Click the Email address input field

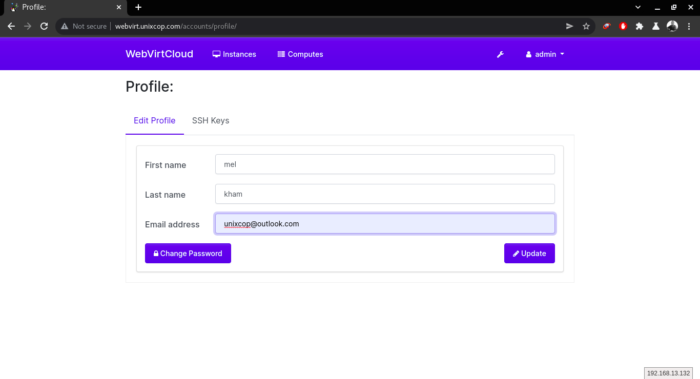point(385,224)
